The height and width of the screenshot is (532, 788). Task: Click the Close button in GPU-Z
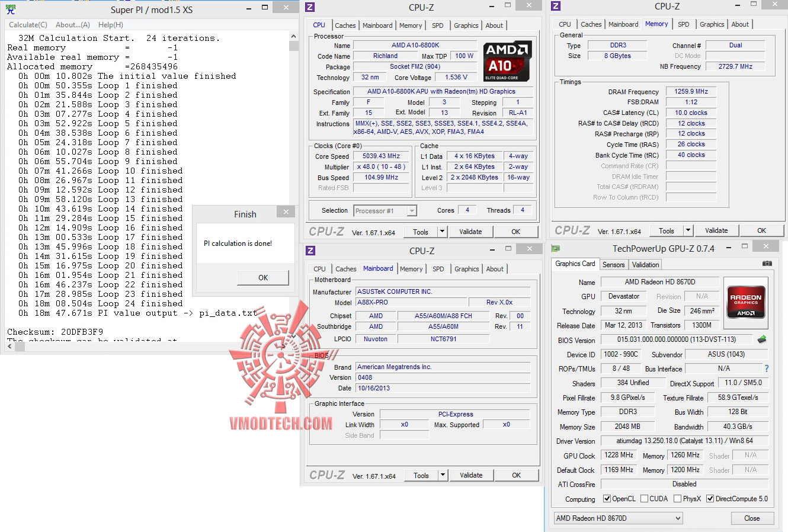coord(752,518)
